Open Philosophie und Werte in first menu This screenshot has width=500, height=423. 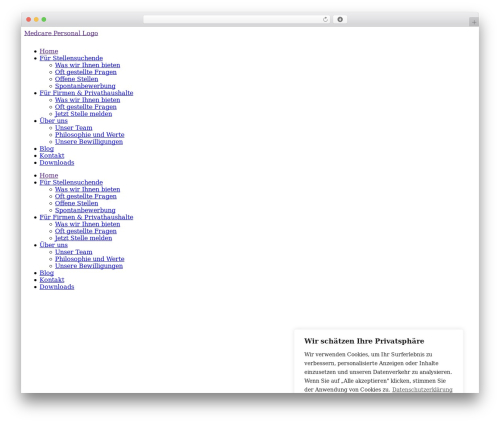click(89, 135)
